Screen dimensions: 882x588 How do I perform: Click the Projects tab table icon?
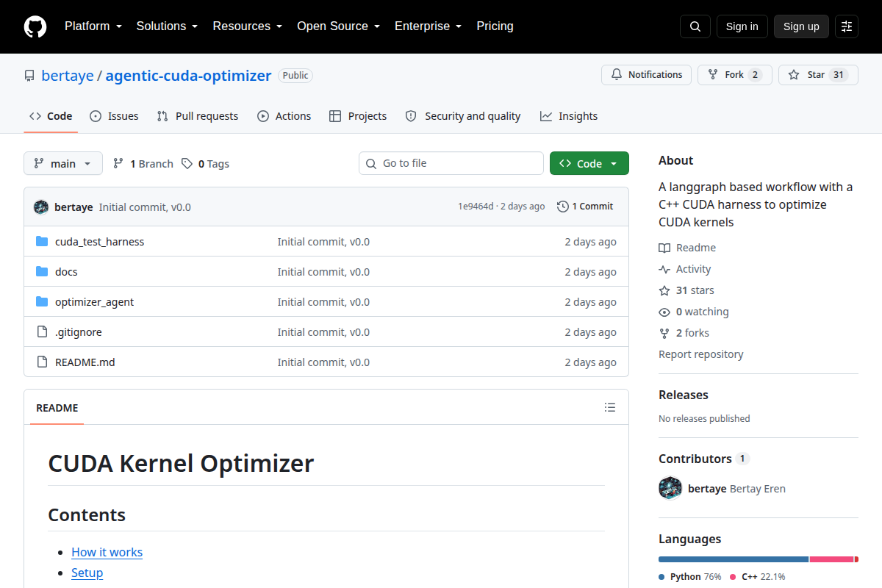pyautogui.click(x=335, y=116)
